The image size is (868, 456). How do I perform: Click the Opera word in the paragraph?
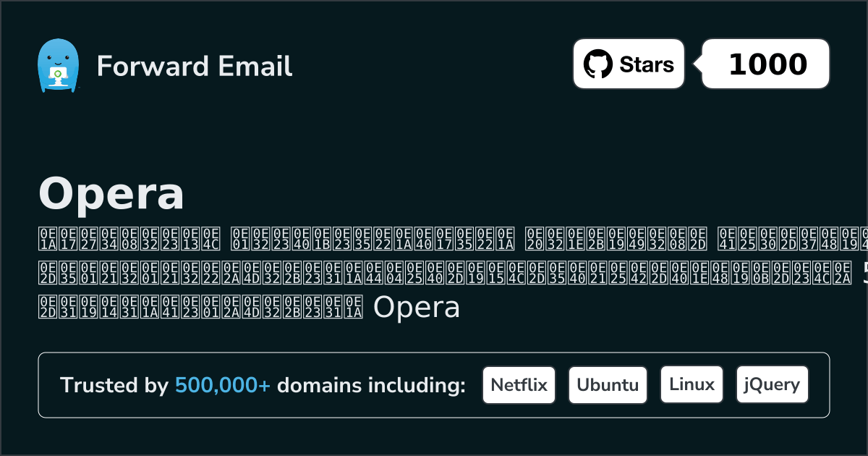tap(417, 307)
